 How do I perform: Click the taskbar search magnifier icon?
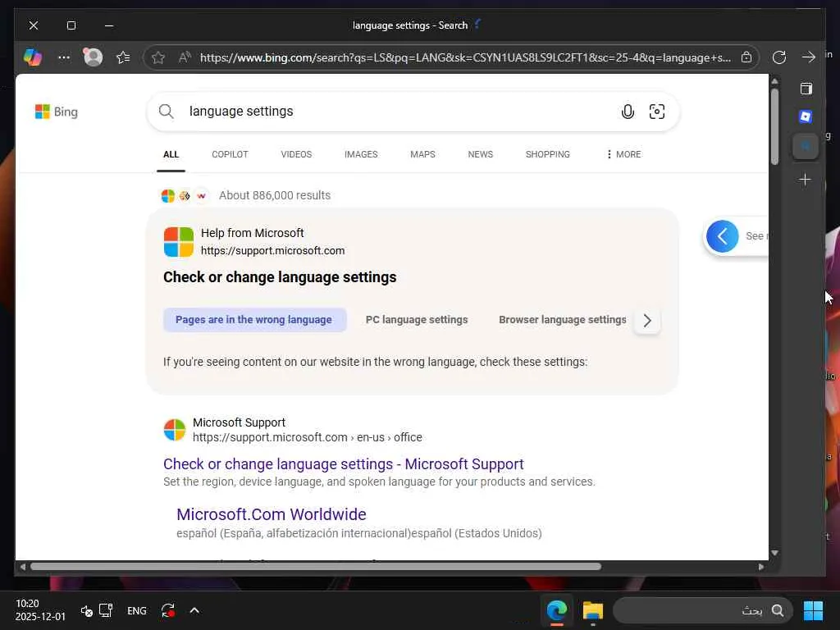(778, 610)
